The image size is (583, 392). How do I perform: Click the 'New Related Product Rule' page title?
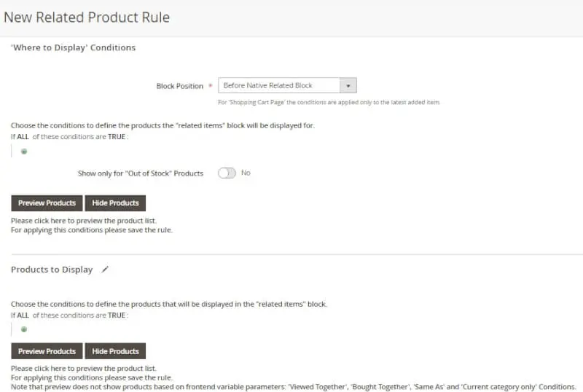click(87, 17)
